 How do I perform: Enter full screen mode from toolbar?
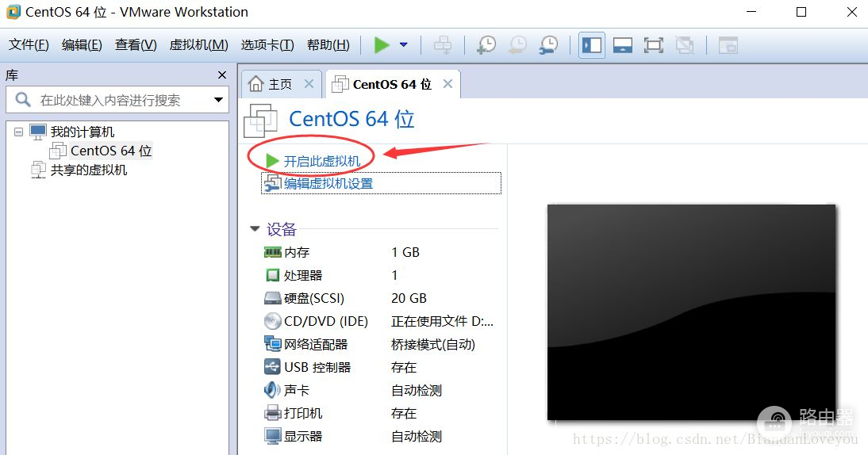pyautogui.click(x=653, y=45)
